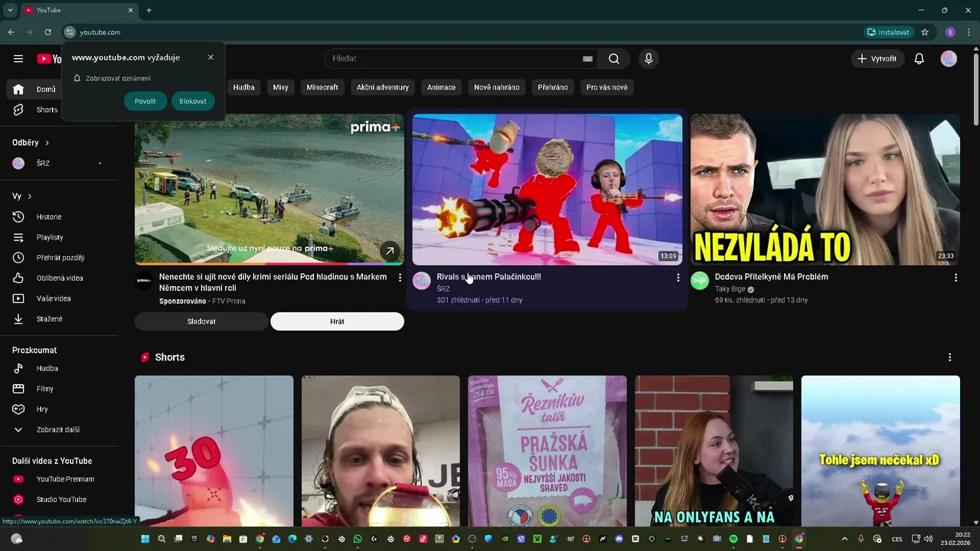The height and width of the screenshot is (551, 980).
Task: Select the Hudba filter chip
Action: click(x=244, y=87)
